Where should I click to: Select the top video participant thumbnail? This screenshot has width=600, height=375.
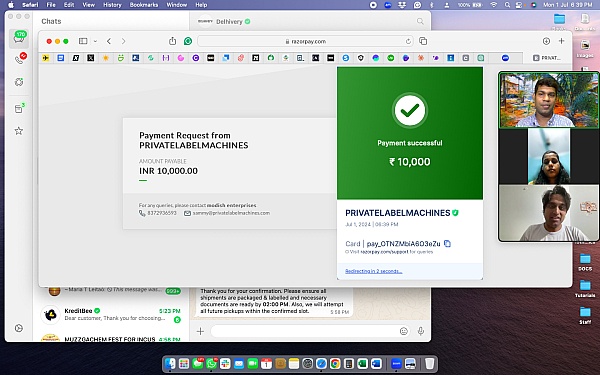click(x=549, y=100)
